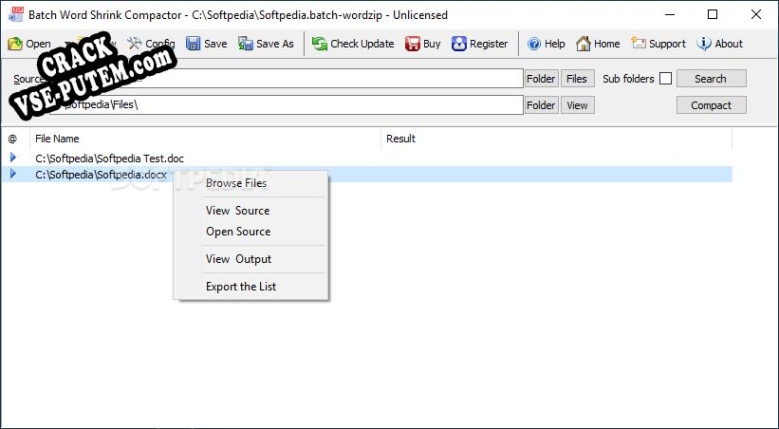Screen dimensions: 779x429
Task: Click the Register icon
Action: [459, 44]
